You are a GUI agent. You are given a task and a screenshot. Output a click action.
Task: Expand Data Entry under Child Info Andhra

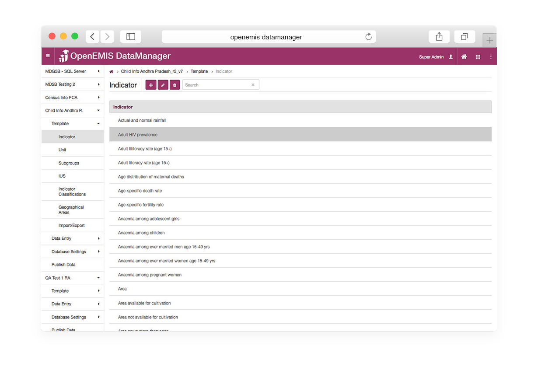click(x=73, y=238)
